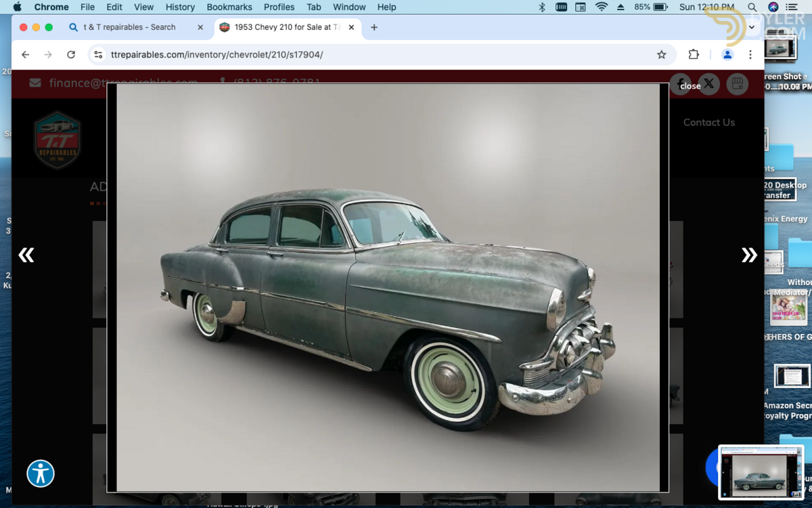Open Spotlight search magnifier
This screenshot has height=508, width=812.
point(752,7)
